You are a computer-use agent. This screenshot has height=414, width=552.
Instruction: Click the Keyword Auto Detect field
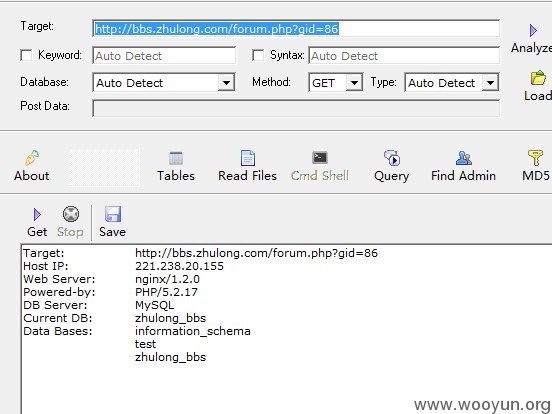(164, 56)
